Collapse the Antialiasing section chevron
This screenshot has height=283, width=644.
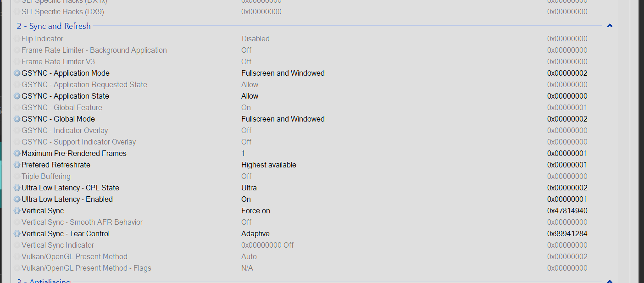(x=610, y=281)
